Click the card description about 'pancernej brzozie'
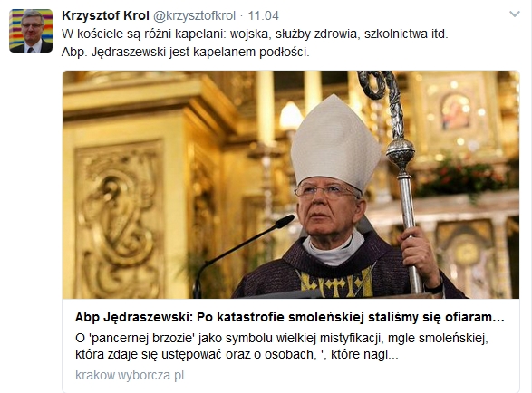Viewport: 532px width, 393px height. click(282, 346)
